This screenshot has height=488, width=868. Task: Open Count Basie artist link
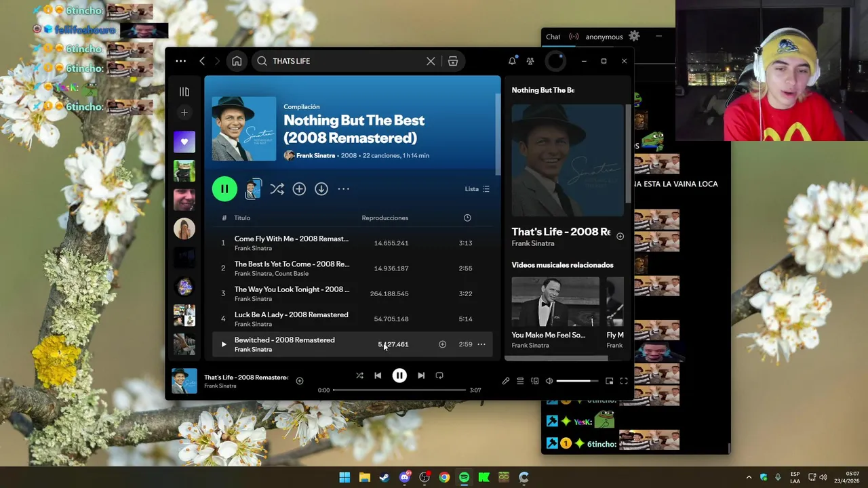pos(292,274)
